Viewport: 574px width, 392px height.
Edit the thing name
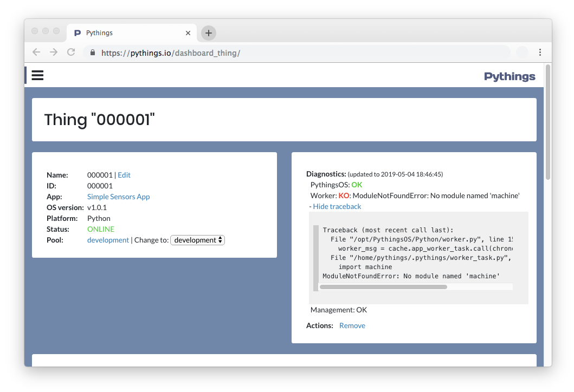pyautogui.click(x=124, y=175)
